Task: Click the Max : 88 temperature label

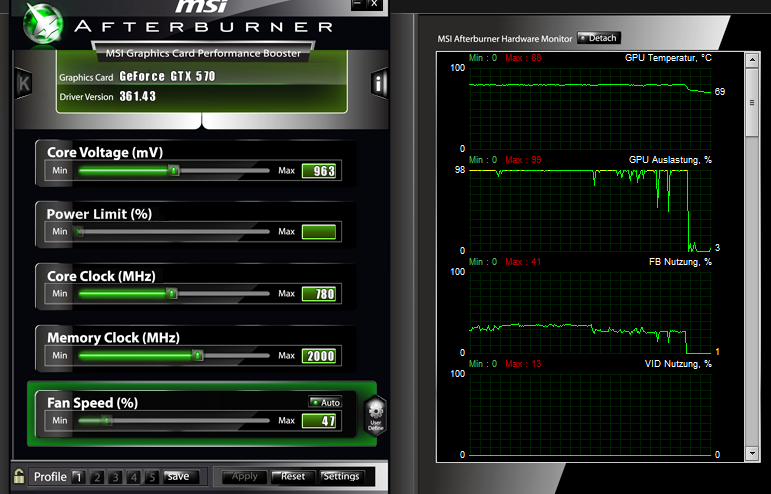Action: [x=523, y=58]
